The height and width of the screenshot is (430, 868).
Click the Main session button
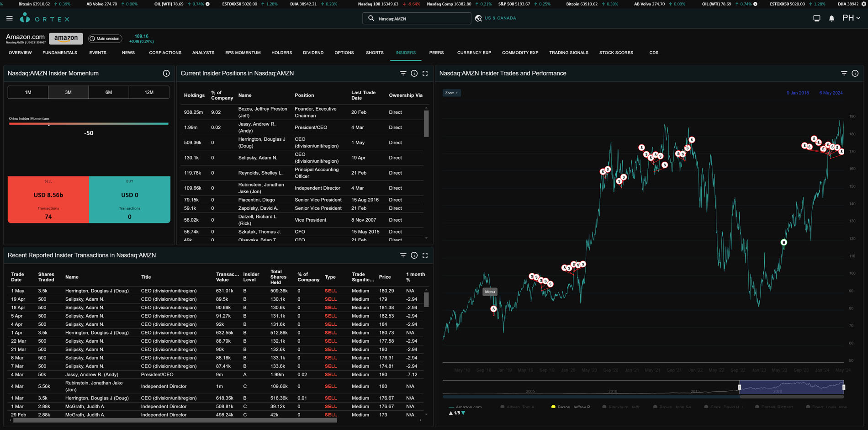point(105,39)
